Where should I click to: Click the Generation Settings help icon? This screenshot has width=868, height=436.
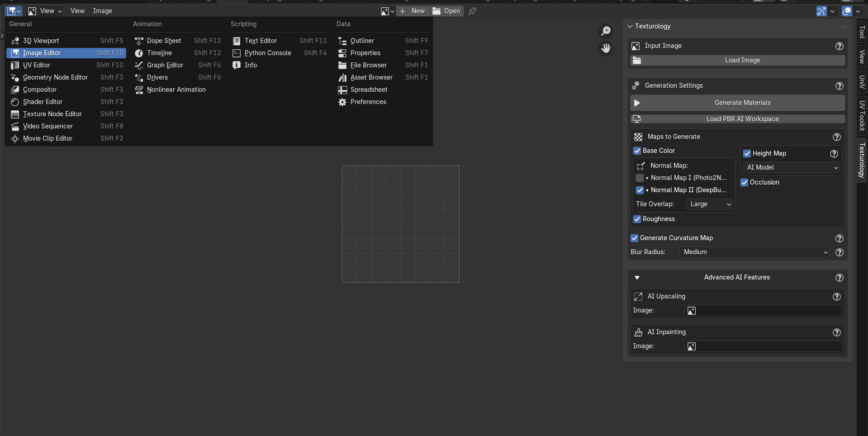click(840, 86)
